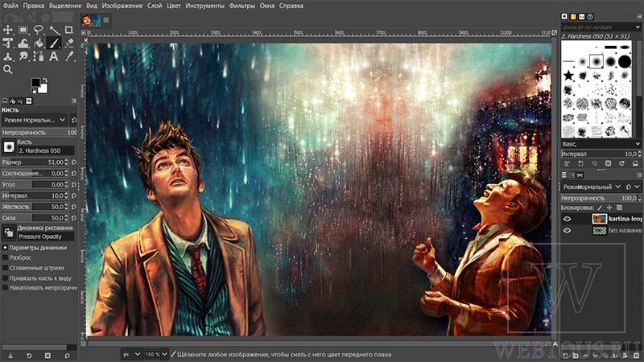
Task: Adjust layer Непрозрачность 100,0 slider
Action: [601, 198]
